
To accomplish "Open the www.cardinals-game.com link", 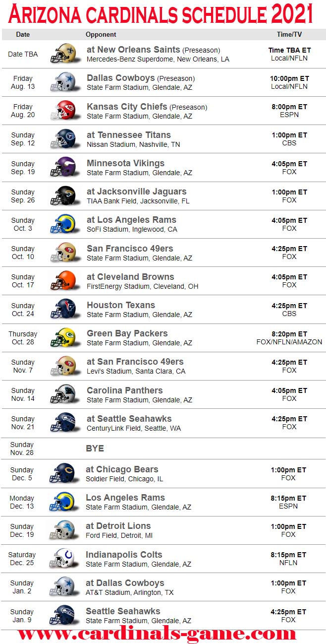I will tap(157, 634).
